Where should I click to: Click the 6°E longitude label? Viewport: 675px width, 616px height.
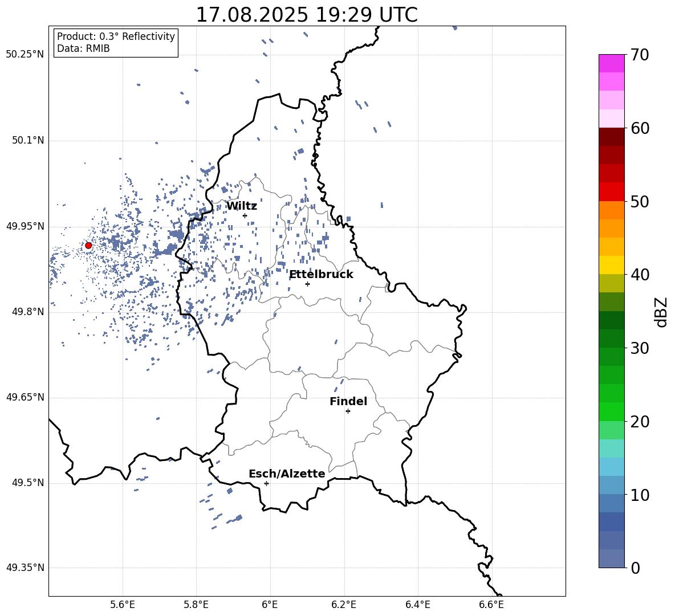coord(270,605)
